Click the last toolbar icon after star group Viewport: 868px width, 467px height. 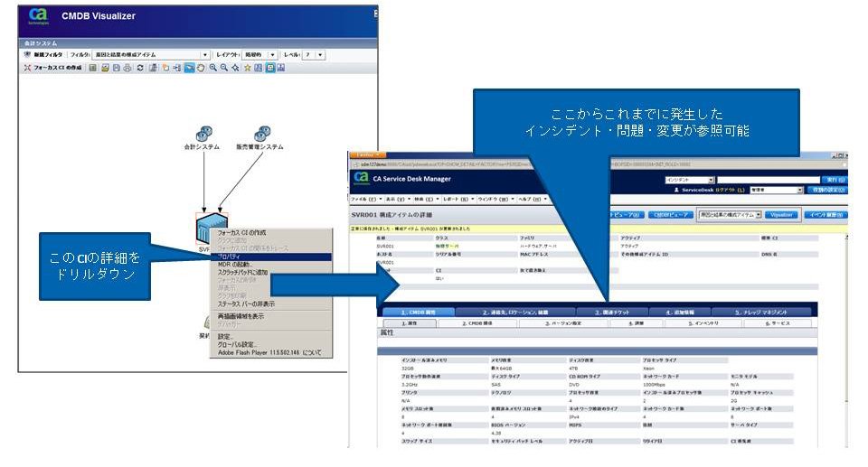(x=280, y=68)
